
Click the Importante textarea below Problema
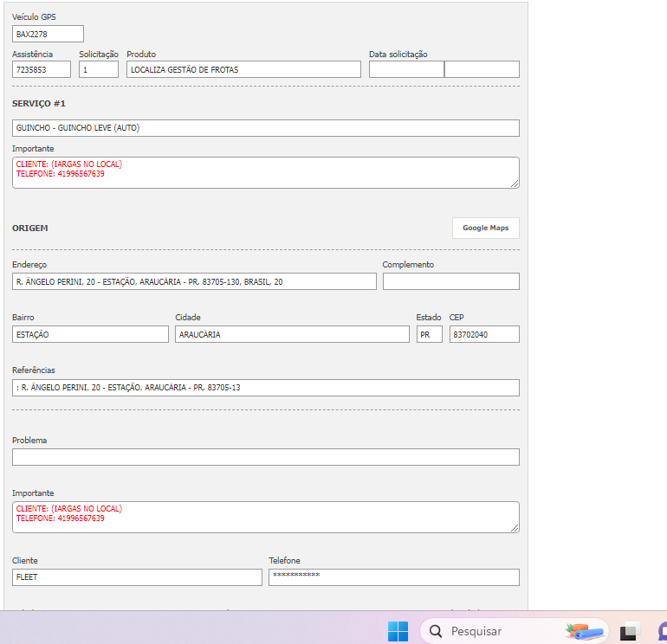(x=266, y=518)
